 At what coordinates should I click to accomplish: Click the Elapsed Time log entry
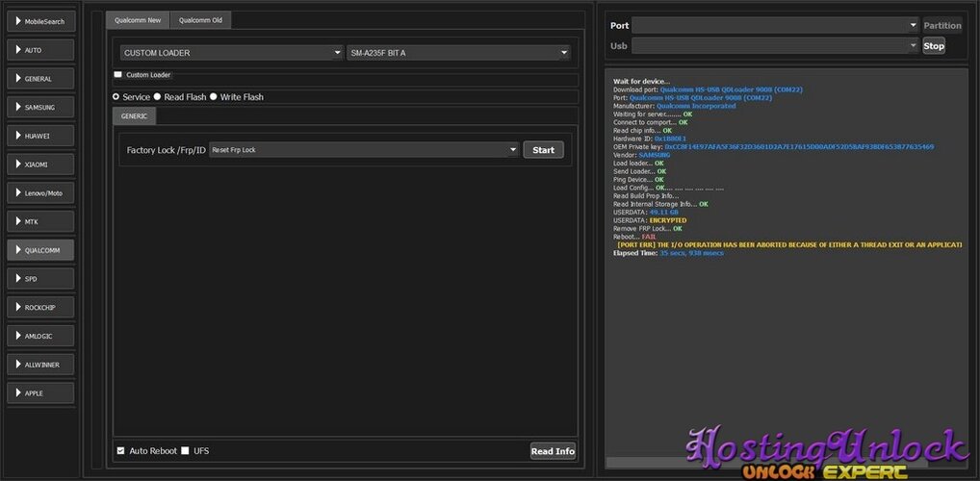pyautogui.click(x=668, y=253)
